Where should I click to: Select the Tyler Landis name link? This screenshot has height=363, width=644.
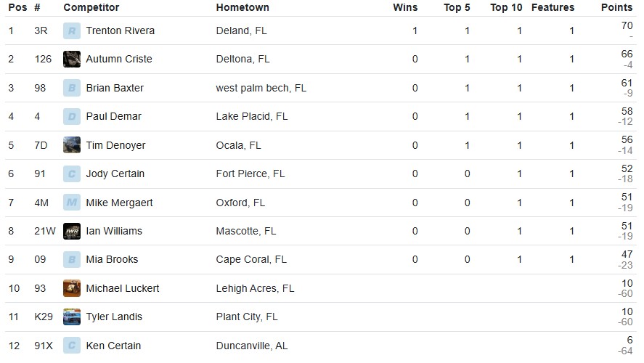click(x=114, y=317)
